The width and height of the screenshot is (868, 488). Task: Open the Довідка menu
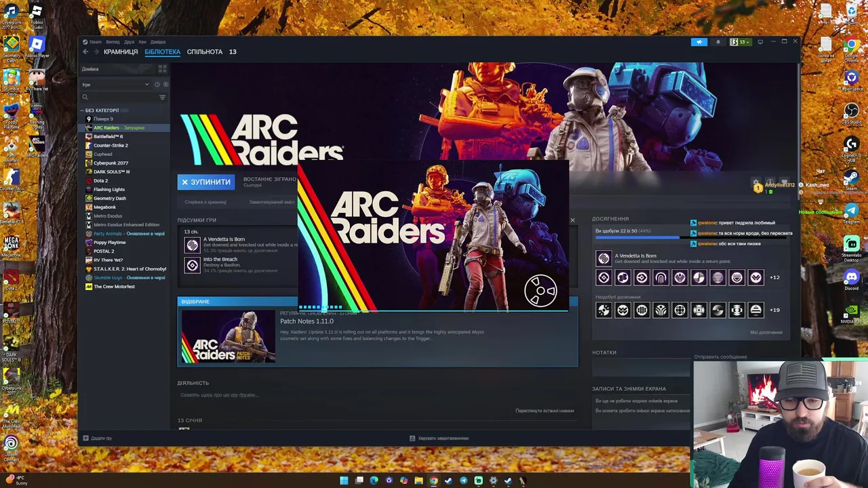[158, 42]
